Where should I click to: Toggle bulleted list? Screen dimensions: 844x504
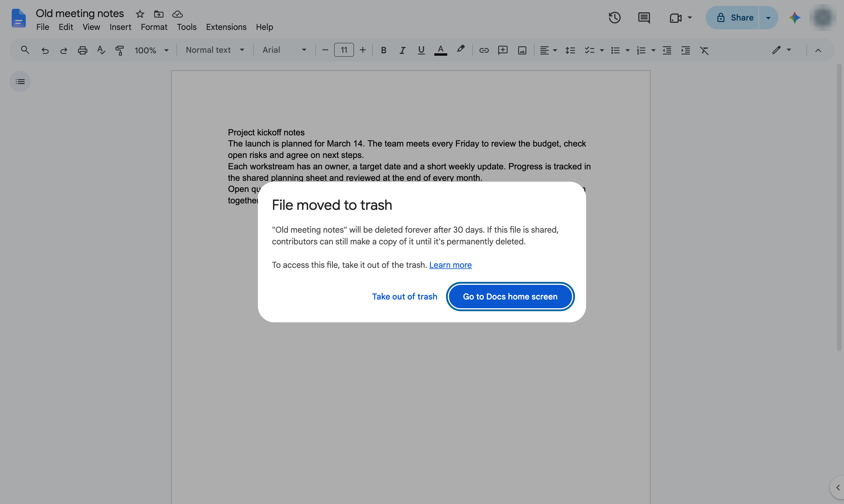point(615,50)
